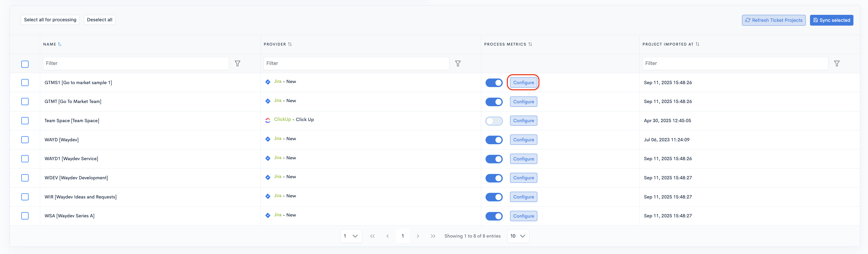The width and height of the screenshot is (868, 254).
Task: Check the WIR [Waydev Ideas and Requests] checkbox
Action: point(25,197)
